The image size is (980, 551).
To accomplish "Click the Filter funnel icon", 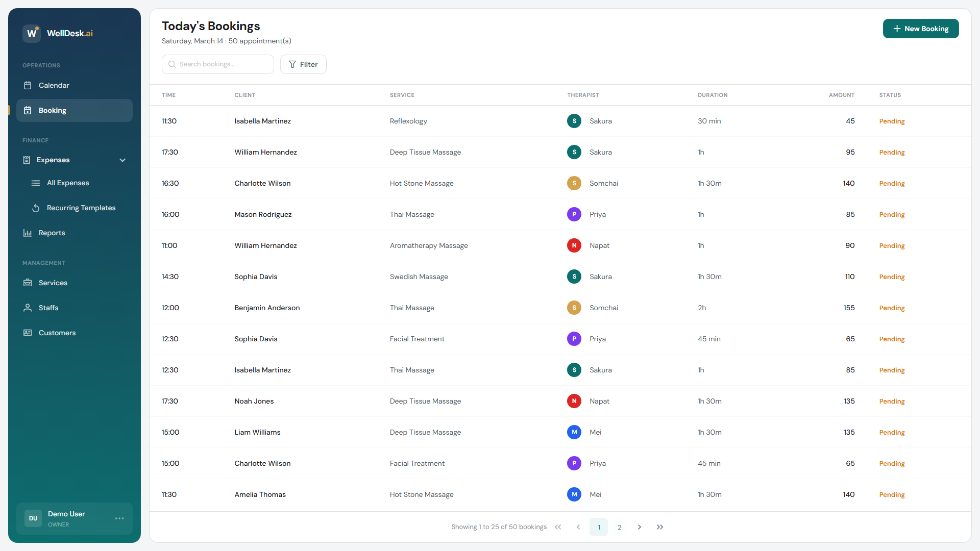I will pyautogui.click(x=292, y=64).
